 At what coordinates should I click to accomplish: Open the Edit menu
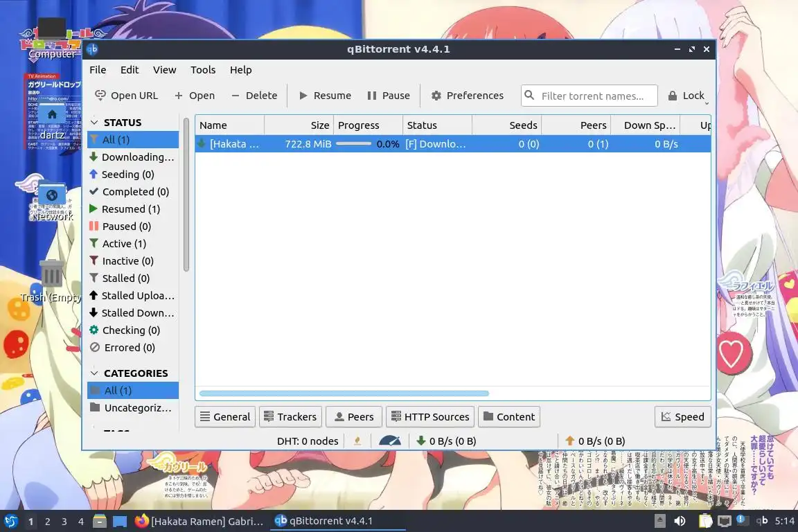[130, 70]
